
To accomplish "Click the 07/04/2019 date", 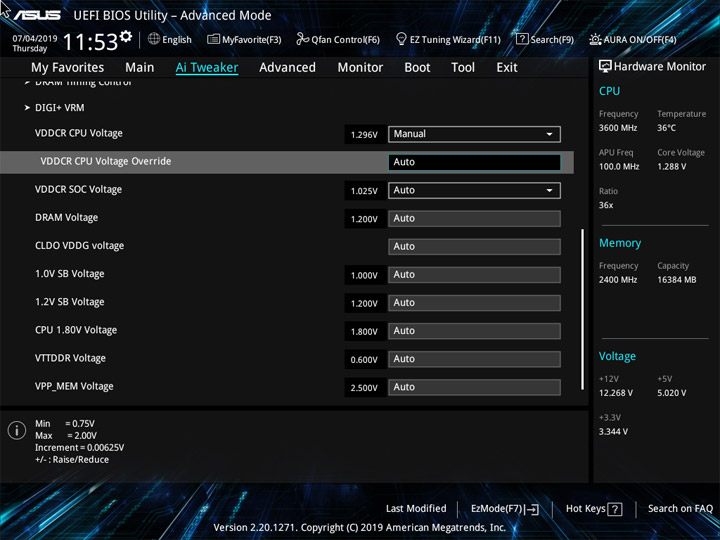I will pos(34,39).
